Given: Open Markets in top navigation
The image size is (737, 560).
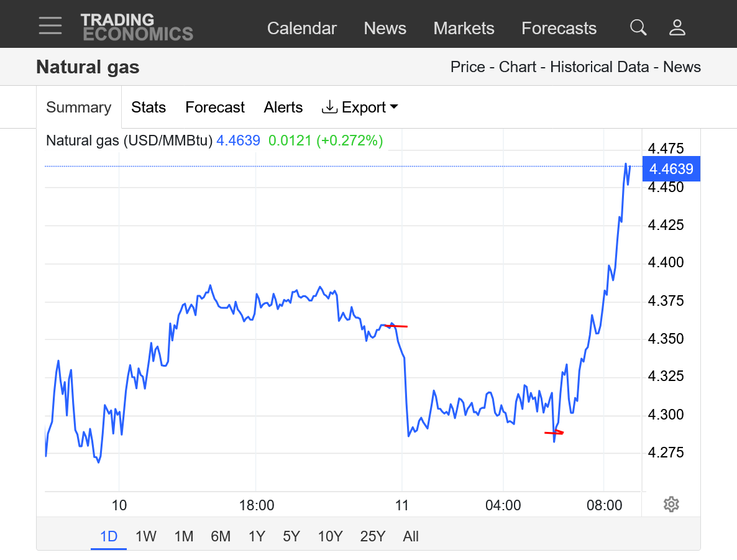Looking at the screenshot, I should pyautogui.click(x=464, y=29).
